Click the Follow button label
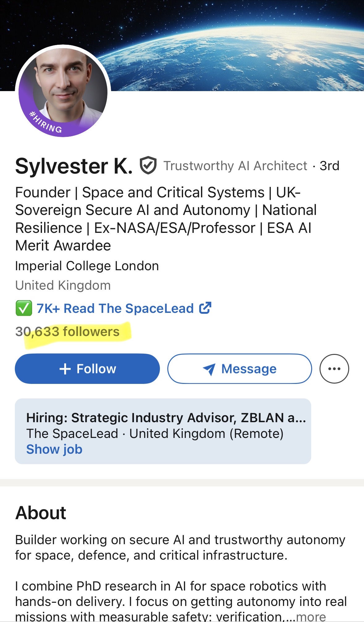The width and height of the screenshot is (364, 622). pos(96,369)
